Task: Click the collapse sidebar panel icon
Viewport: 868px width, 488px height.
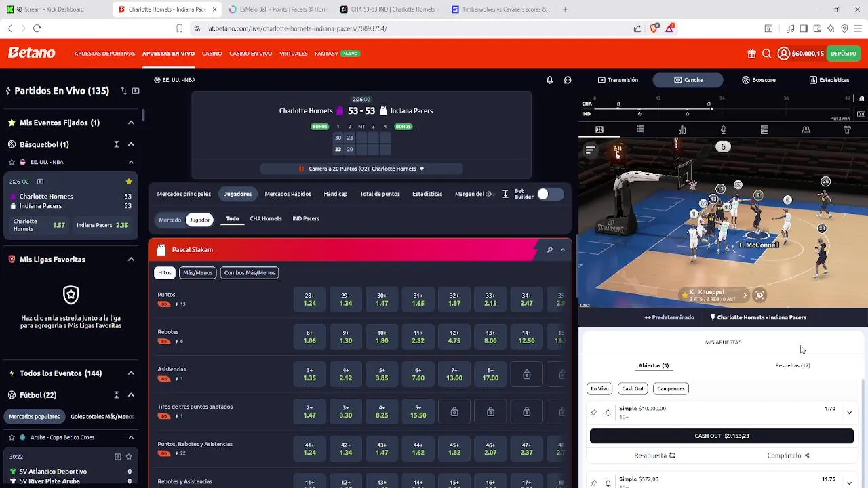Action: (136, 91)
